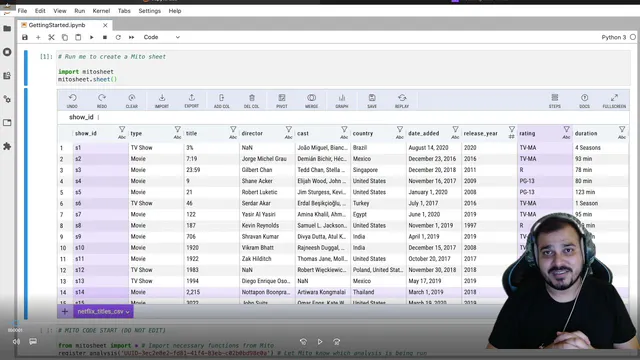Expand the Code cell type dropdown

point(161,37)
